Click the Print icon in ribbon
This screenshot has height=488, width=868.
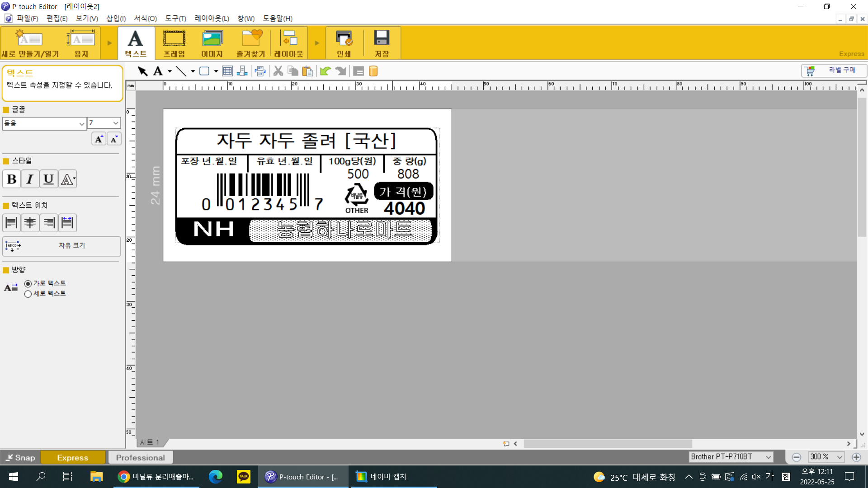click(344, 43)
